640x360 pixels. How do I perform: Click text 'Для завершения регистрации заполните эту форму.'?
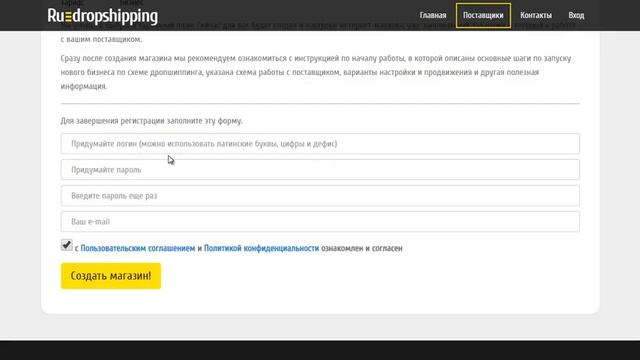click(151, 121)
